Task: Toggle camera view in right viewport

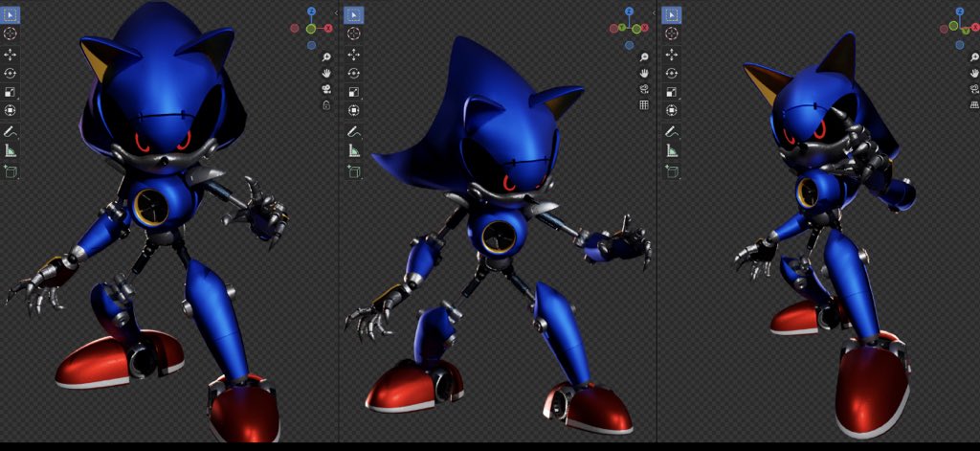Action: (x=973, y=89)
